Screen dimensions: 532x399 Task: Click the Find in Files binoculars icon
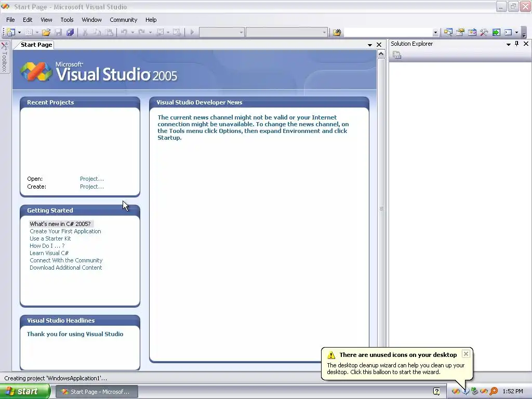pyautogui.click(x=337, y=32)
